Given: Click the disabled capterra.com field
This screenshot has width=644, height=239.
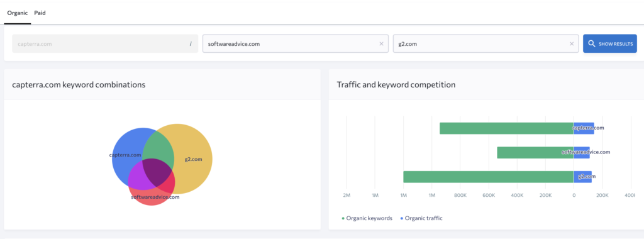Looking at the screenshot, I should (x=105, y=43).
